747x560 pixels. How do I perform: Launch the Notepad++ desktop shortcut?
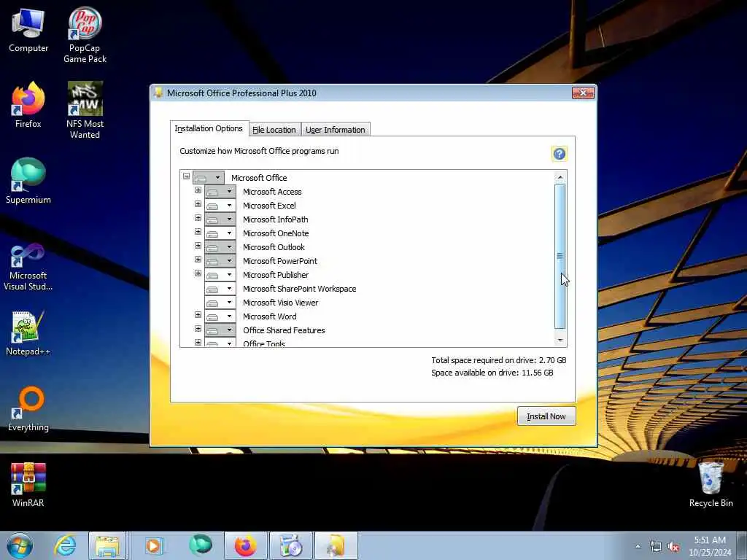pyautogui.click(x=28, y=333)
